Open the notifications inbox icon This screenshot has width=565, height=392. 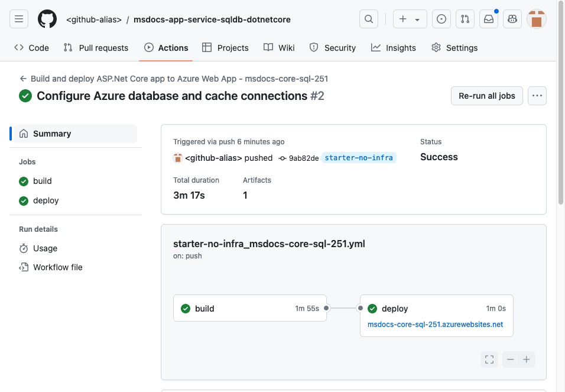pyautogui.click(x=488, y=18)
